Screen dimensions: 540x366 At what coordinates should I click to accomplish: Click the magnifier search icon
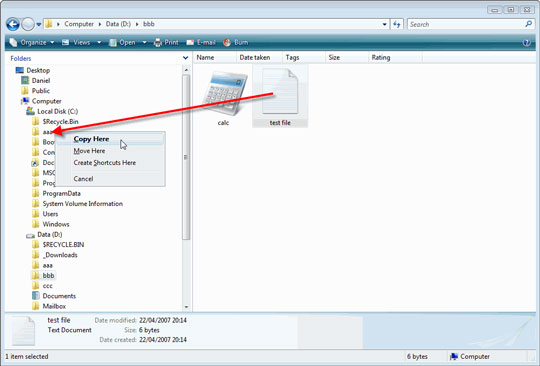(x=529, y=24)
